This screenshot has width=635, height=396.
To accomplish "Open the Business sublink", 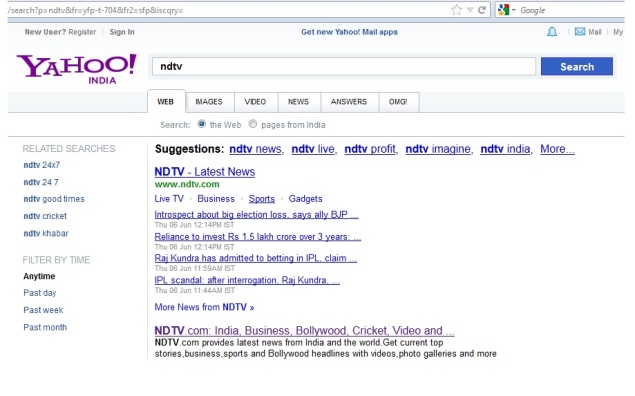I will [216, 199].
